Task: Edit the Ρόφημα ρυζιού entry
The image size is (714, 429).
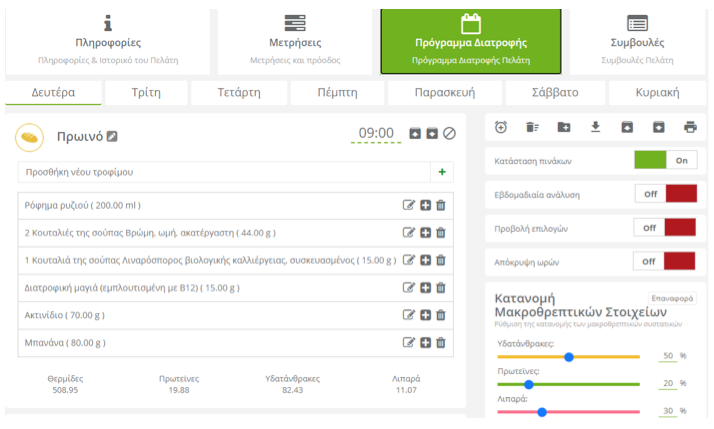Action: point(409,205)
